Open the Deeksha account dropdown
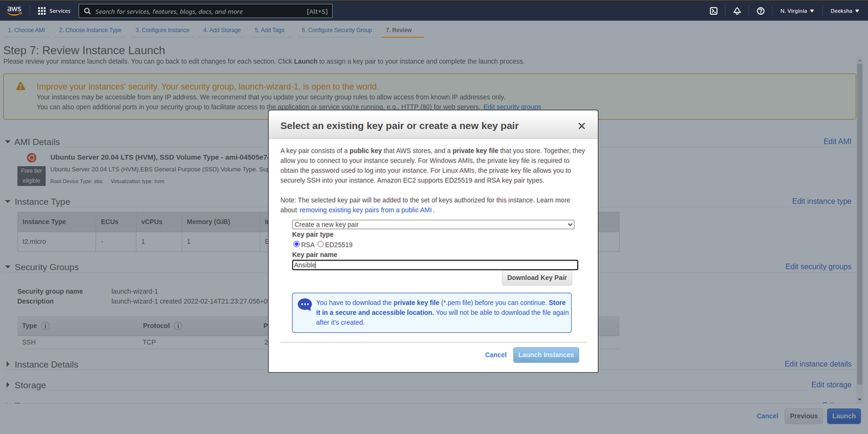868x434 pixels. click(845, 11)
